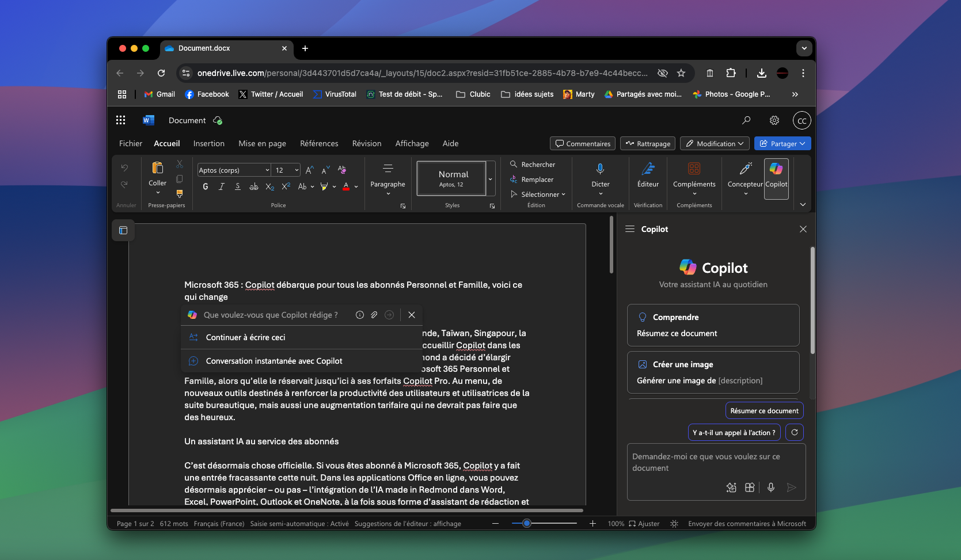The height and width of the screenshot is (560, 961).
Task: Toggle strikethrough formatting
Action: [x=254, y=186]
